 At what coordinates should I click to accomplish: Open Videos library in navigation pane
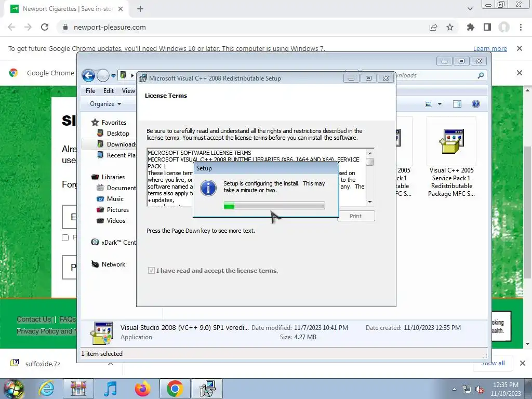[x=111, y=220]
